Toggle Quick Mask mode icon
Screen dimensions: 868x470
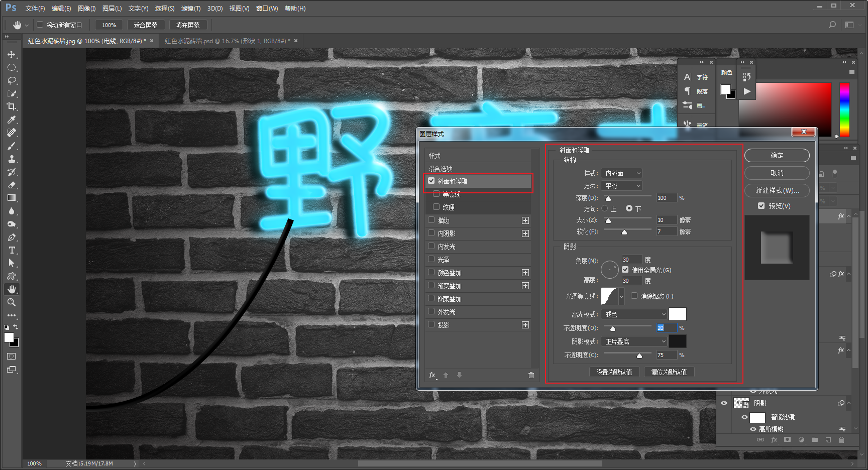12,357
